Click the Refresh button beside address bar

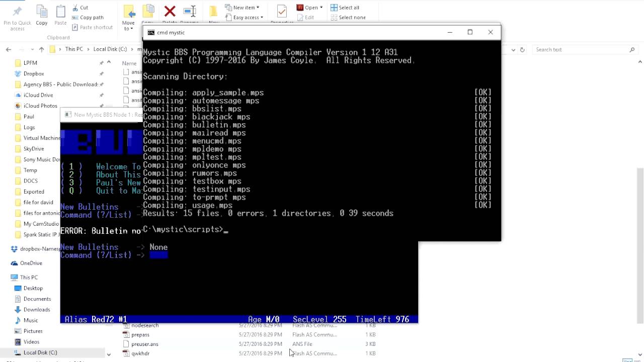pyautogui.click(x=522, y=49)
